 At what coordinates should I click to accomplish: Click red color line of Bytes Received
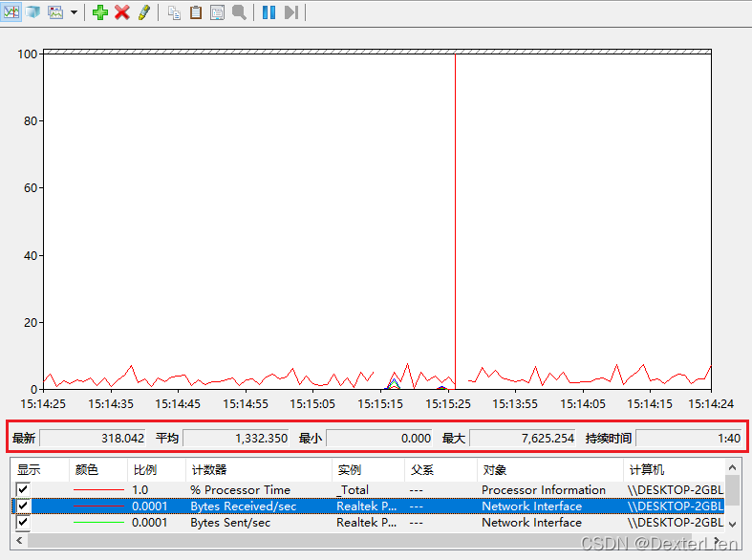98,506
